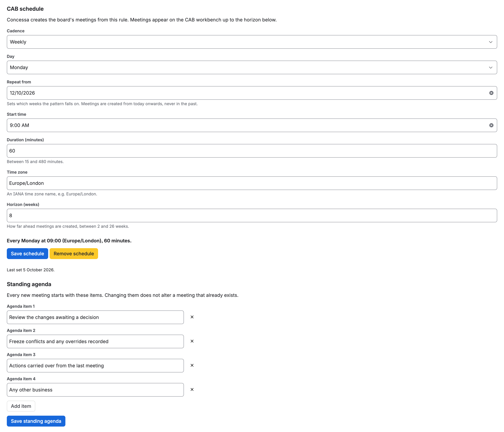Click 'How far ahead meetings are created' hint
This screenshot has height=432, width=504.
(68, 226)
